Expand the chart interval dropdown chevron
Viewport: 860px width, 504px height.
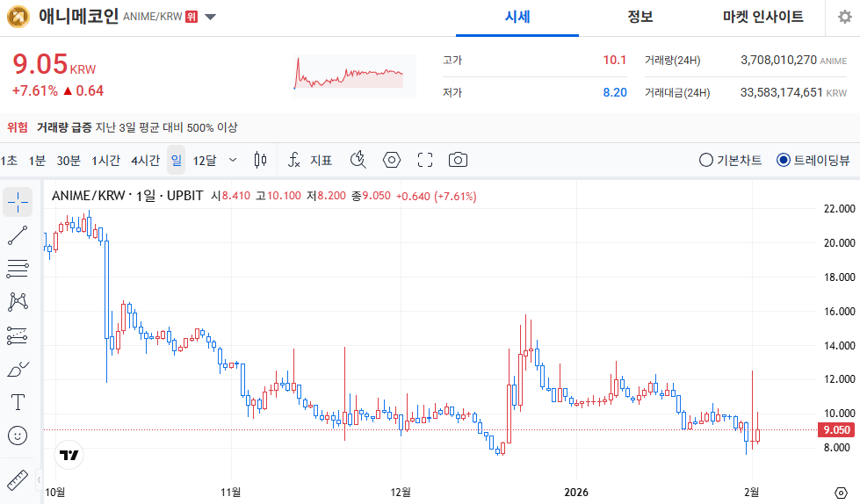click(233, 160)
